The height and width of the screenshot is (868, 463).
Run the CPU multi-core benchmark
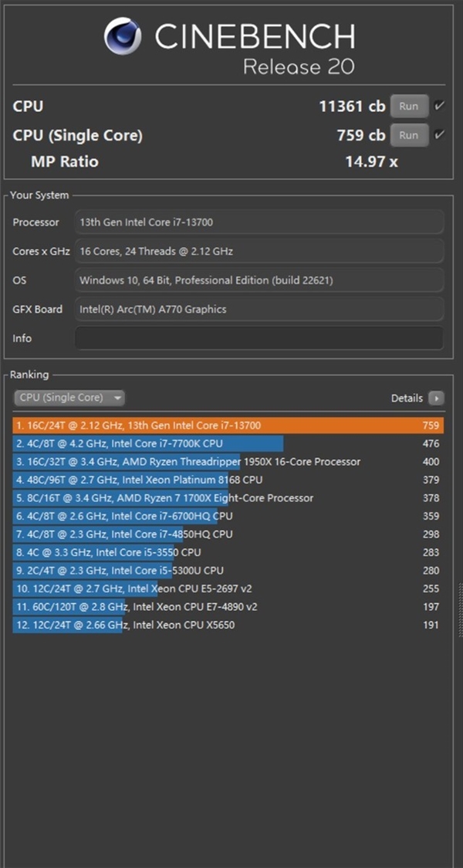[409, 107]
